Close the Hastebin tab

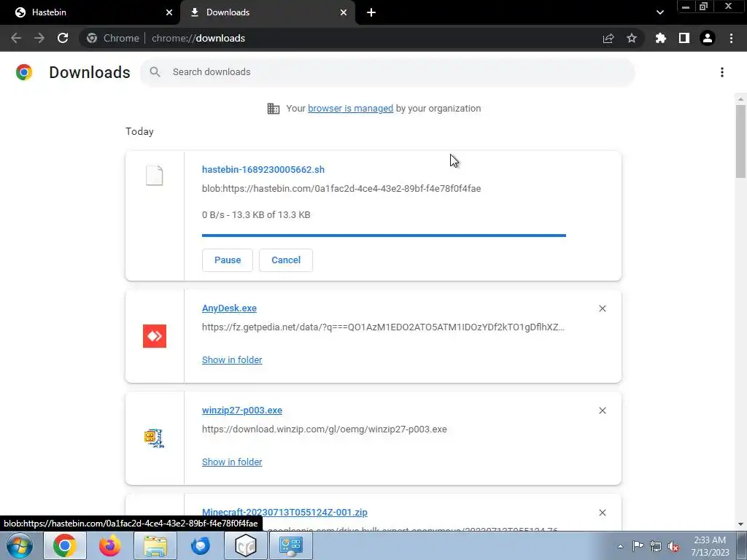click(x=169, y=12)
